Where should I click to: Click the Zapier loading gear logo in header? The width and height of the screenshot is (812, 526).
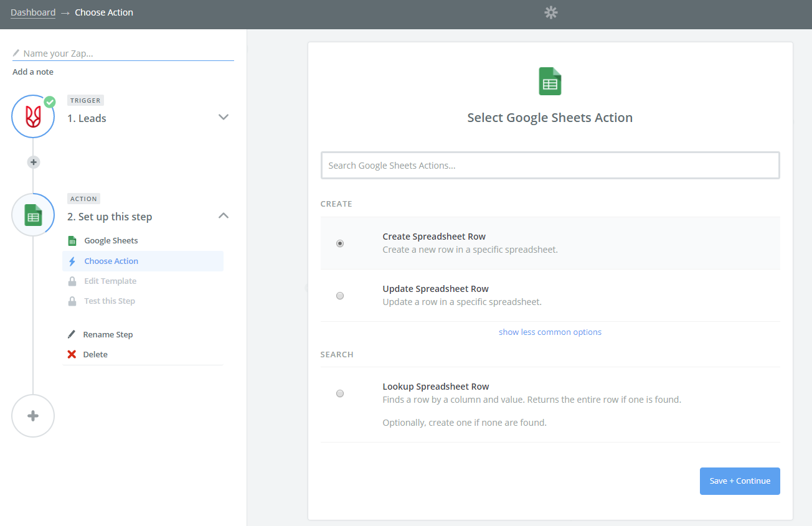click(x=550, y=12)
